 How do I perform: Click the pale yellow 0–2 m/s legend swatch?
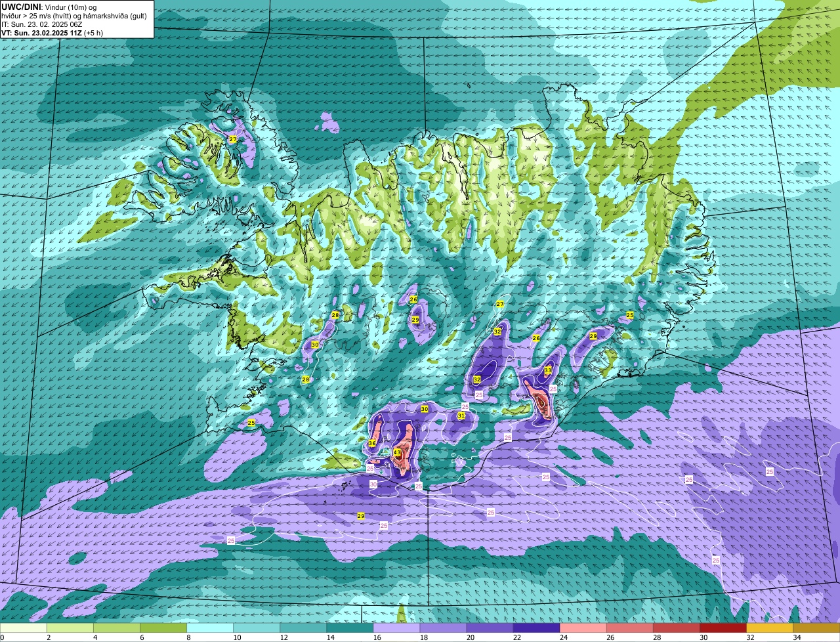24,628
